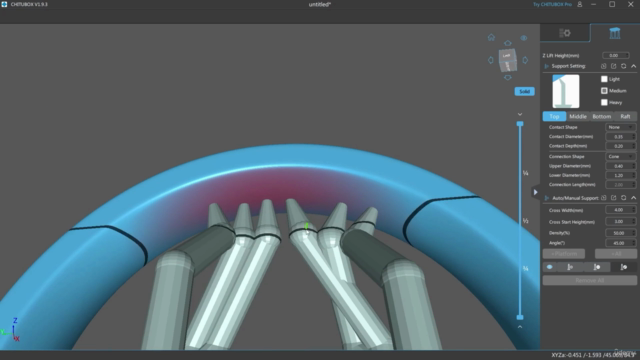Toggle Solid render mode
640x360 pixels.
pyautogui.click(x=524, y=91)
